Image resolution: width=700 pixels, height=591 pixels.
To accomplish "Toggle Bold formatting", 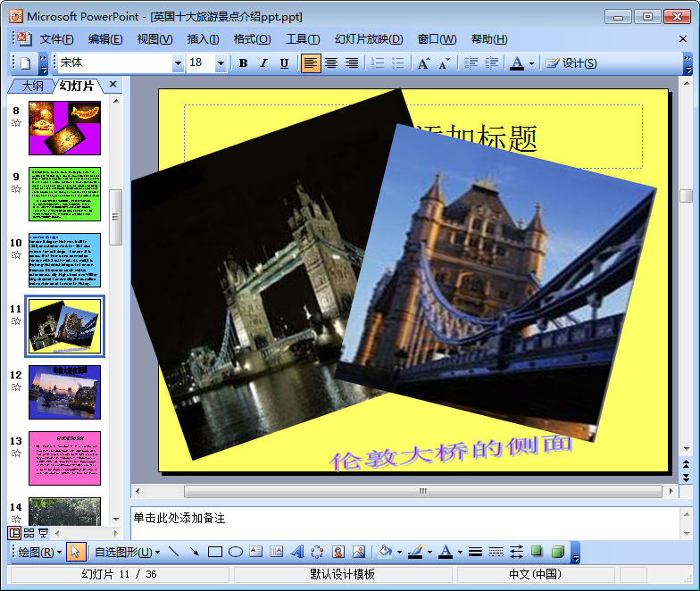I will pyautogui.click(x=243, y=63).
